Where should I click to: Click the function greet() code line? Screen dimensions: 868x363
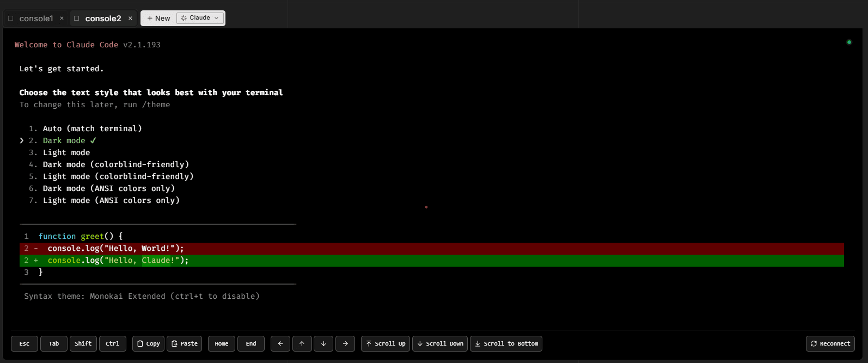click(81, 236)
